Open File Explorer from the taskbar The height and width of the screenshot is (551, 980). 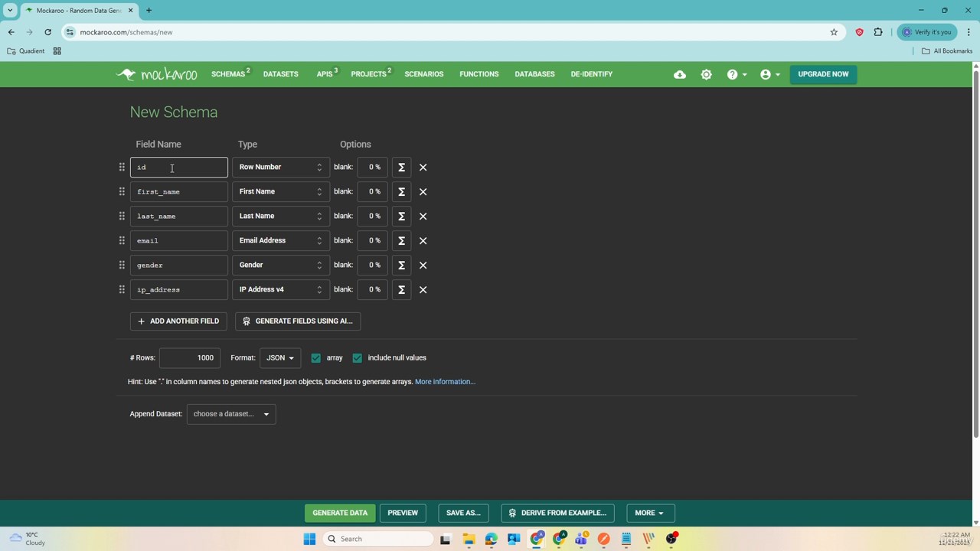click(x=468, y=539)
